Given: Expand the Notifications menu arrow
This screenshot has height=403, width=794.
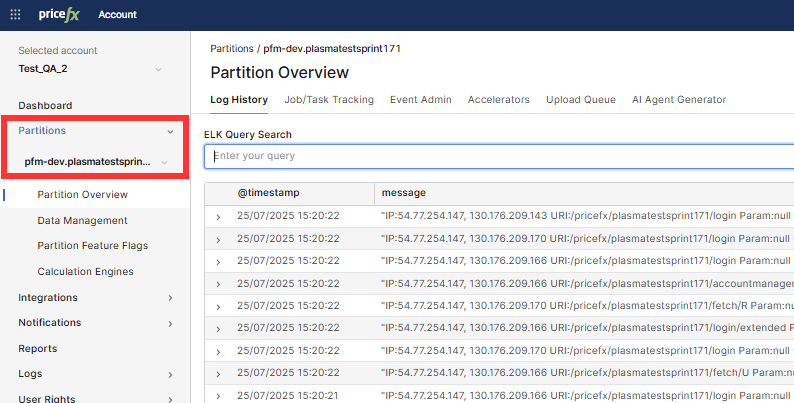Looking at the screenshot, I should [x=170, y=323].
